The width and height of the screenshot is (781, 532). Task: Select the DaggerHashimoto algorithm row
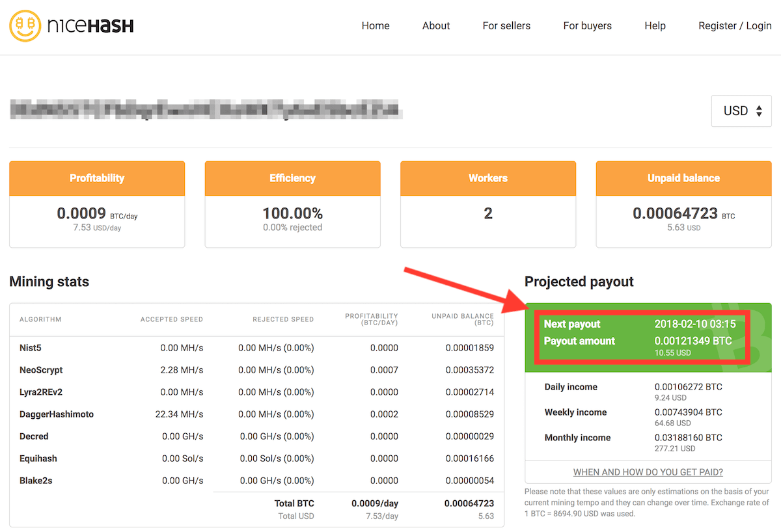click(257, 414)
